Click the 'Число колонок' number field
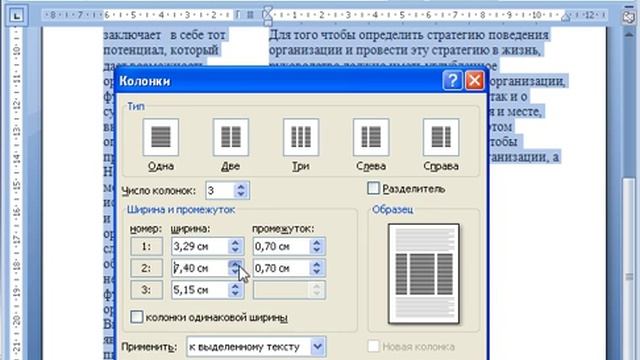640x360 pixels. (x=220, y=191)
